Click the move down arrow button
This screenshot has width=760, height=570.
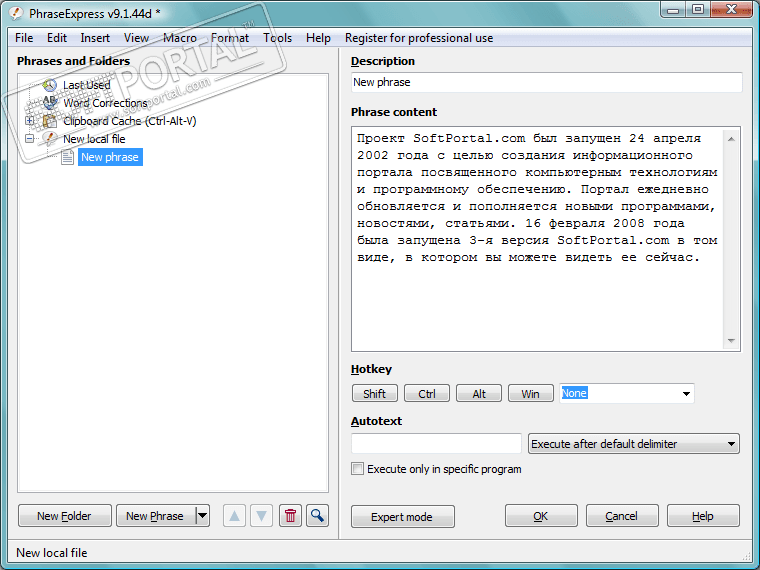[261, 516]
